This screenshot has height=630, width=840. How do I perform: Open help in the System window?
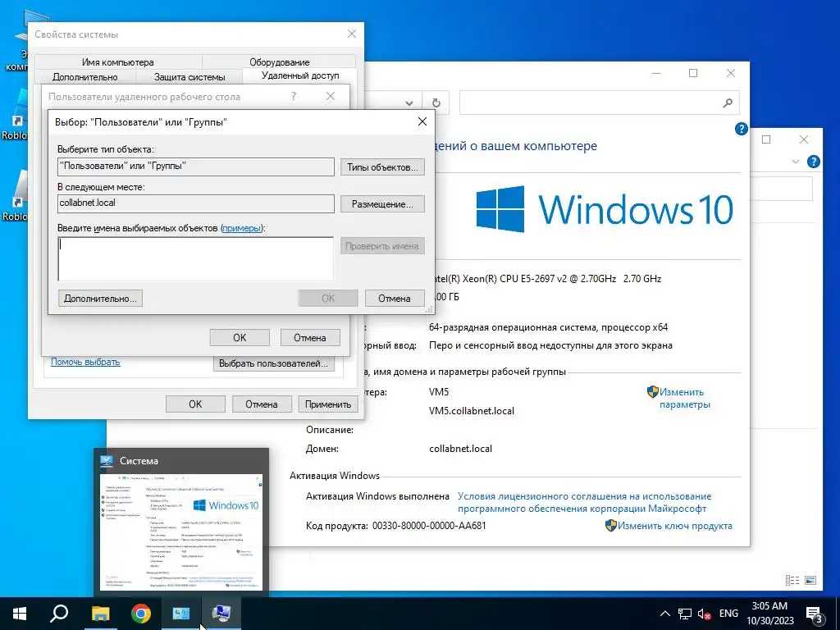(742, 129)
